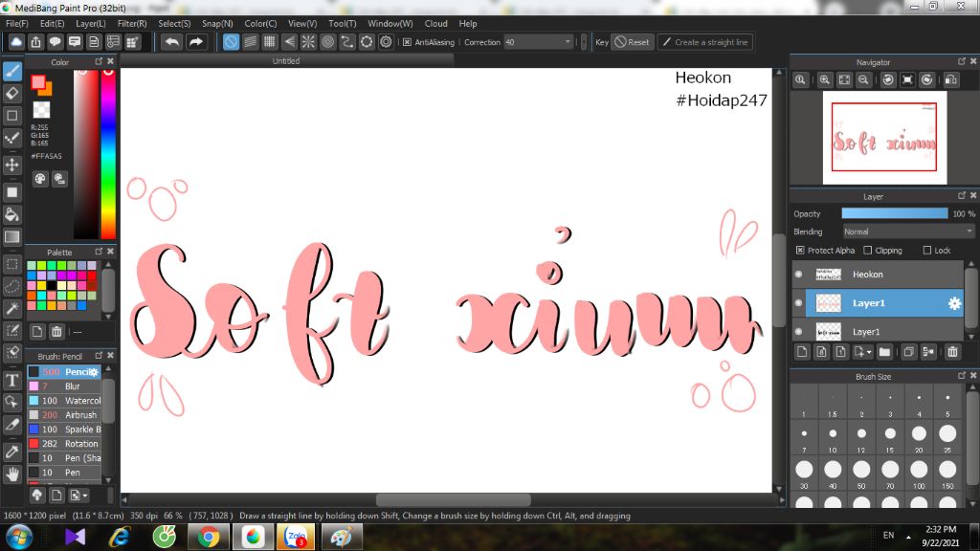Select the Text tool
This screenshot has width=980, height=551.
click(x=11, y=380)
